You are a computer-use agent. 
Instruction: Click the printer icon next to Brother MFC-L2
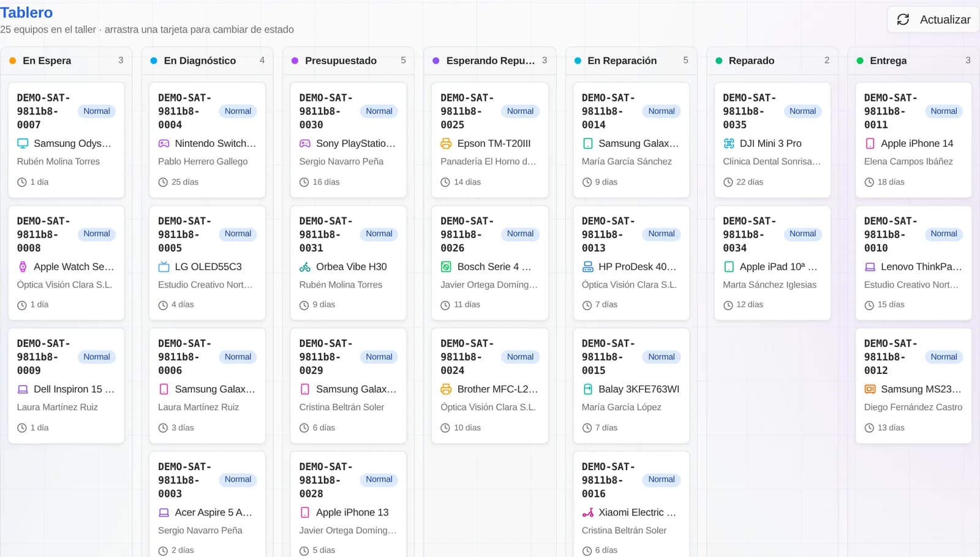pyautogui.click(x=446, y=389)
